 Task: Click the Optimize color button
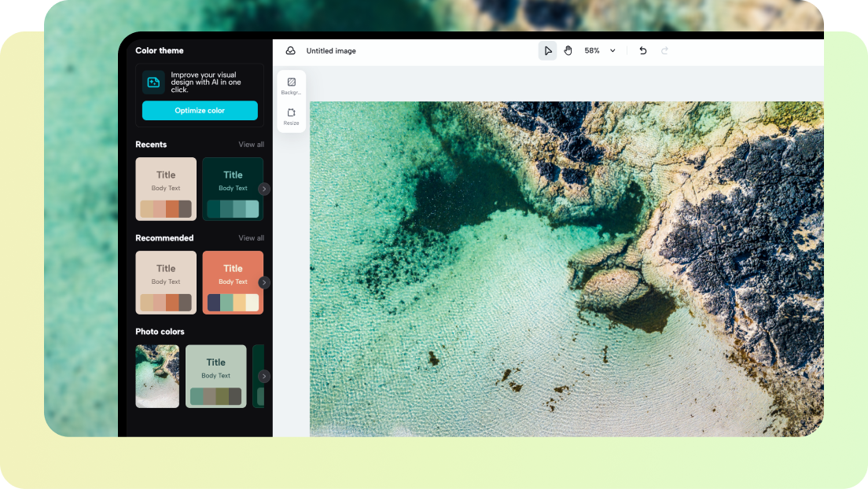point(200,110)
